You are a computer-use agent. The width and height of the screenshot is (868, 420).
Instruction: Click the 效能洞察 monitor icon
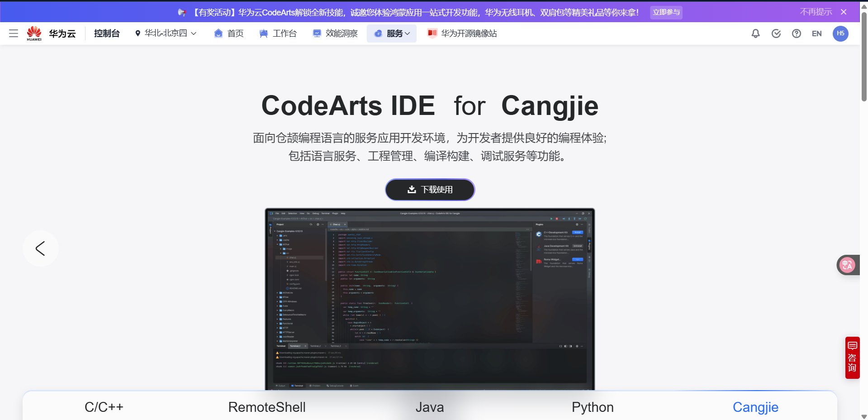[317, 33]
